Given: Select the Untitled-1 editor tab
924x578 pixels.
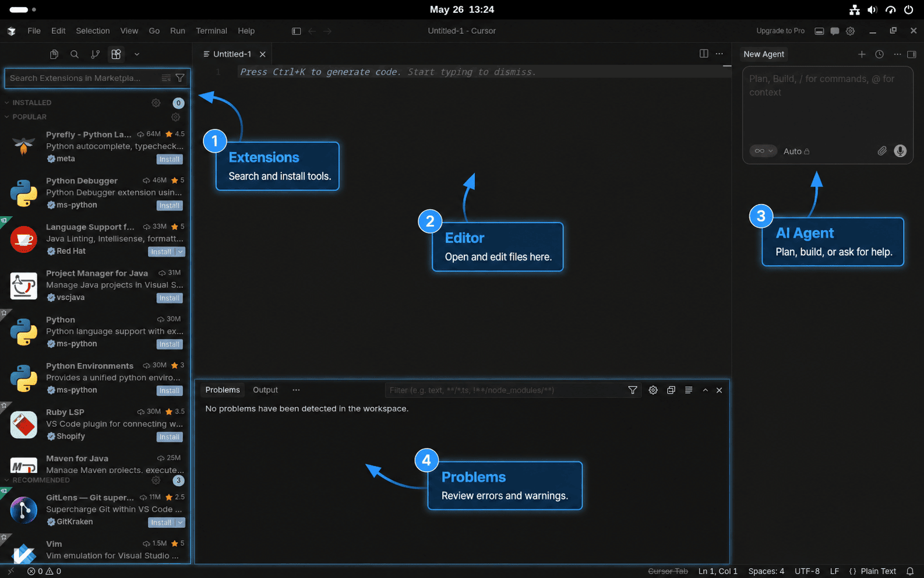Looking at the screenshot, I should (x=232, y=54).
